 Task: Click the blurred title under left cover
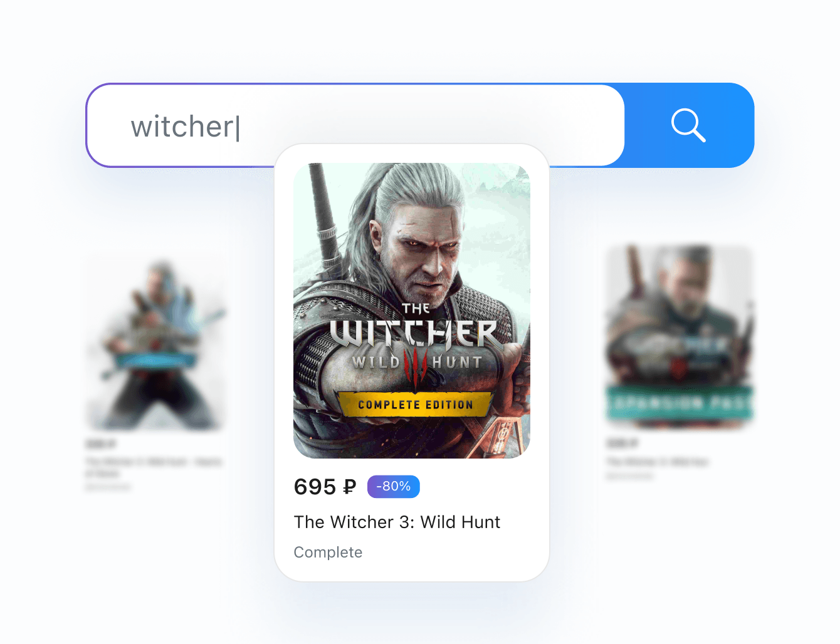(x=154, y=467)
